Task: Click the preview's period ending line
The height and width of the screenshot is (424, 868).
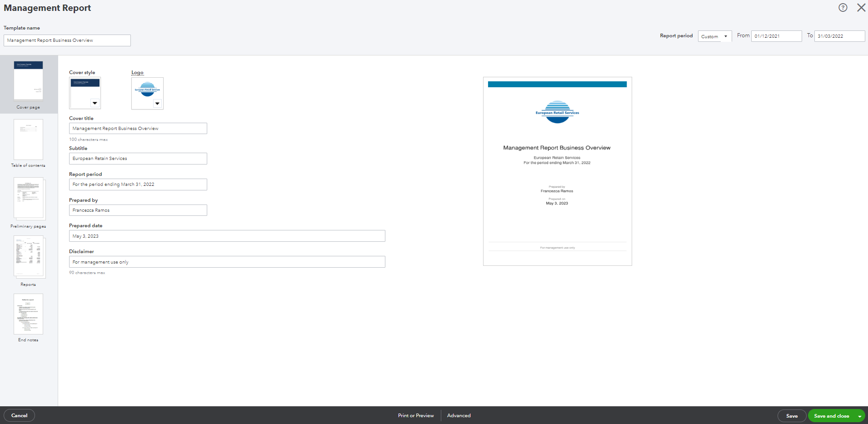Action: tap(557, 163)
